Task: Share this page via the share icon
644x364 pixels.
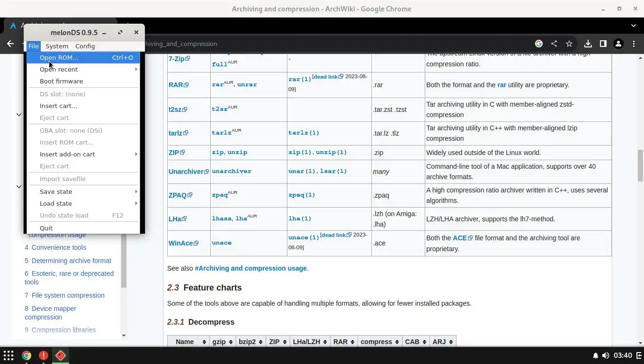Action: [x=554, y=44]
